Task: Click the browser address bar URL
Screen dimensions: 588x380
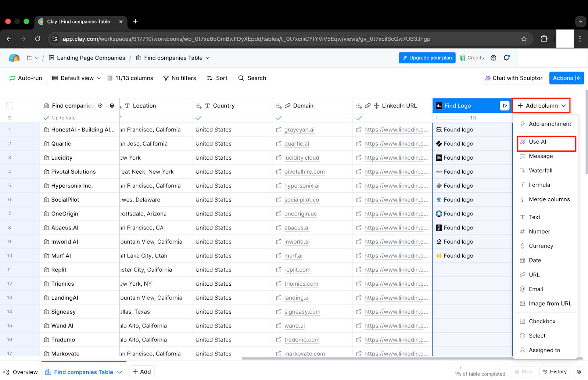Action: pos(246,39)
